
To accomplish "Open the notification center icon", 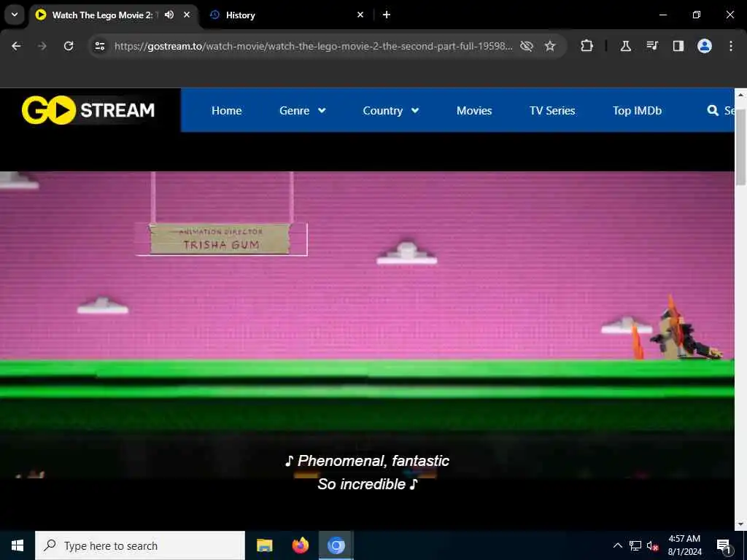I will coord(724,545).
